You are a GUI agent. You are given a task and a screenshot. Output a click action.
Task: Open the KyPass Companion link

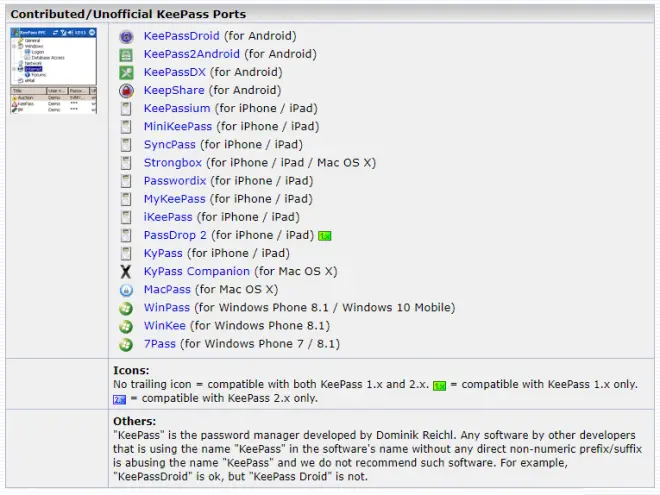(x=197, y=271)
